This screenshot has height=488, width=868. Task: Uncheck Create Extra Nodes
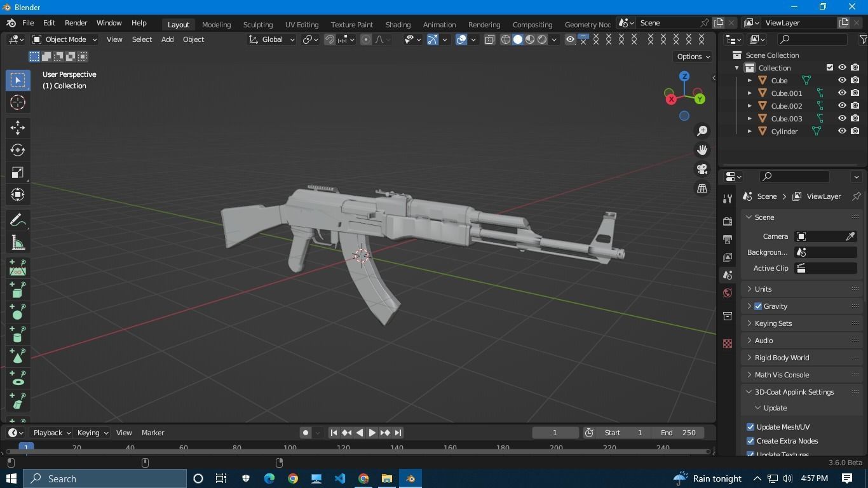click(750, 440)
